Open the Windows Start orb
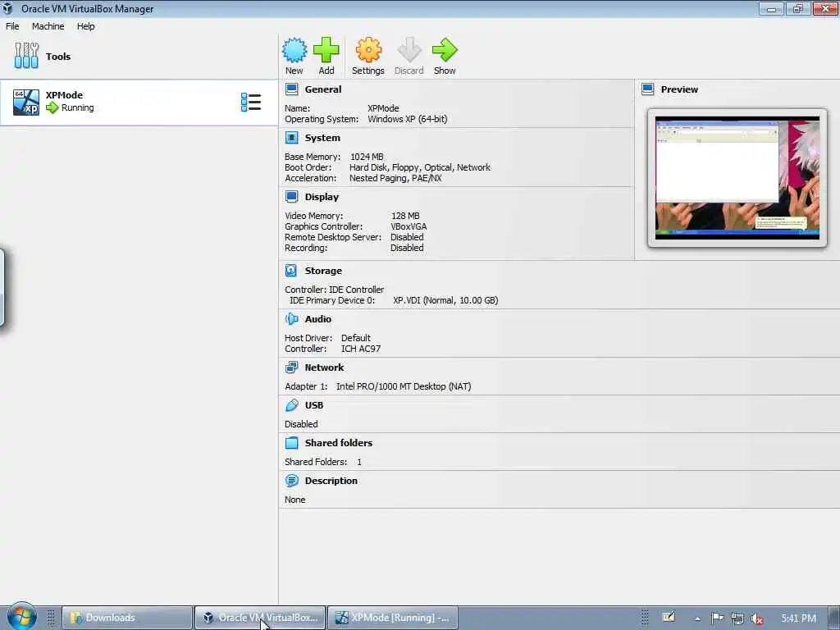The image size is (840, 630). click(x=21, y=617)
